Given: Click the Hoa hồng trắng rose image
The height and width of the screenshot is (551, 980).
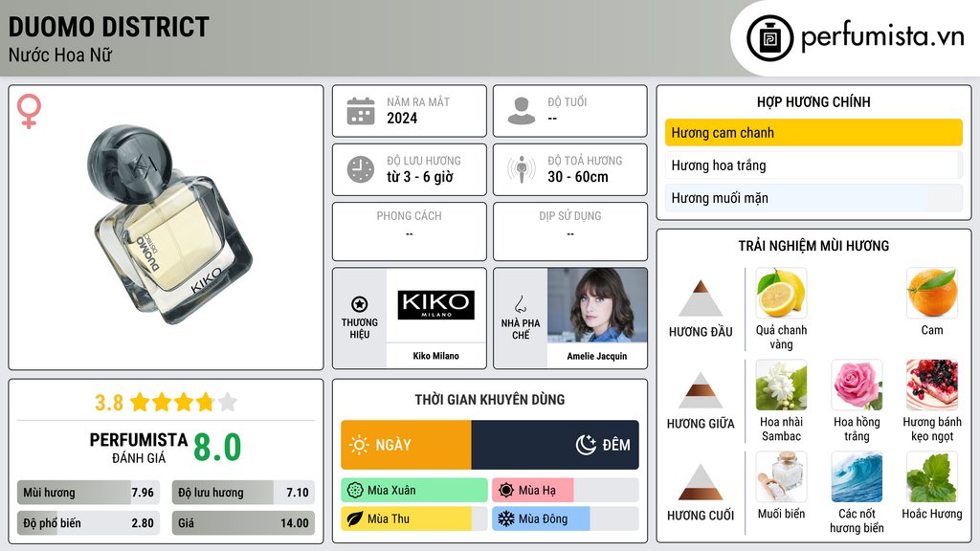Looking at the screenshot, I should (x=857, y=386).
